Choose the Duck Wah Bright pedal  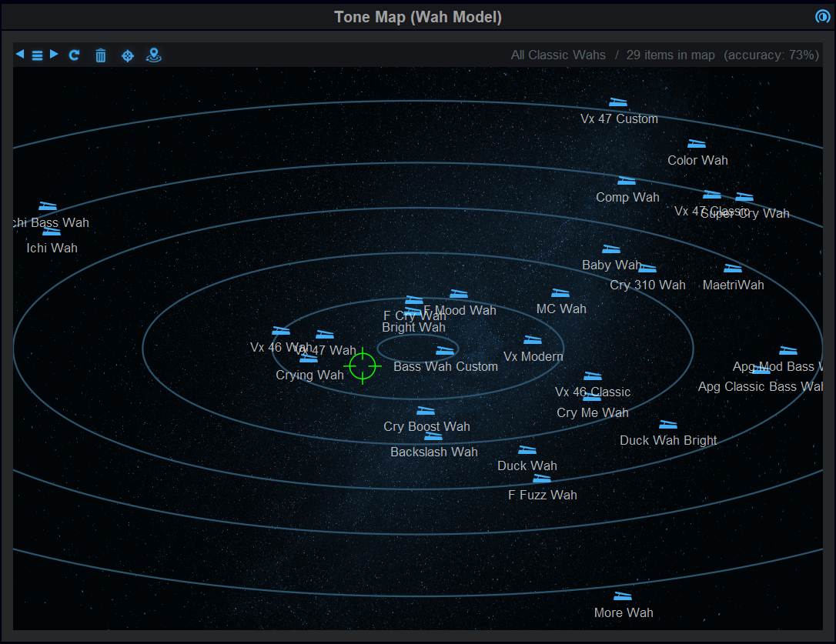[668, 425]
